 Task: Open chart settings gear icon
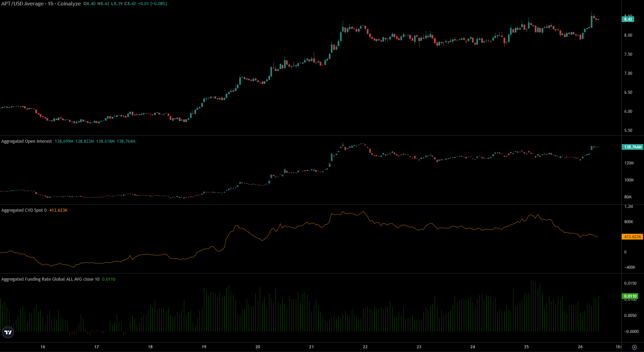coord(634,347)
